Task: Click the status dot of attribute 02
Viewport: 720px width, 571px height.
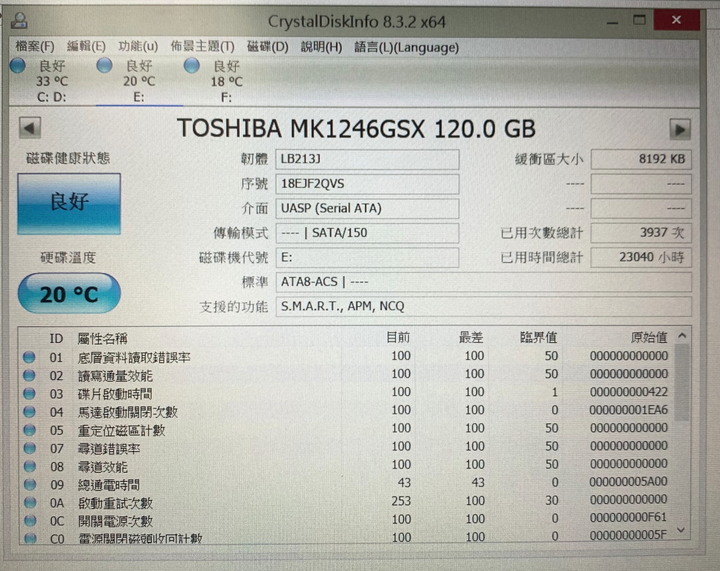Action: pyautogui.click(x=29, y=375)
